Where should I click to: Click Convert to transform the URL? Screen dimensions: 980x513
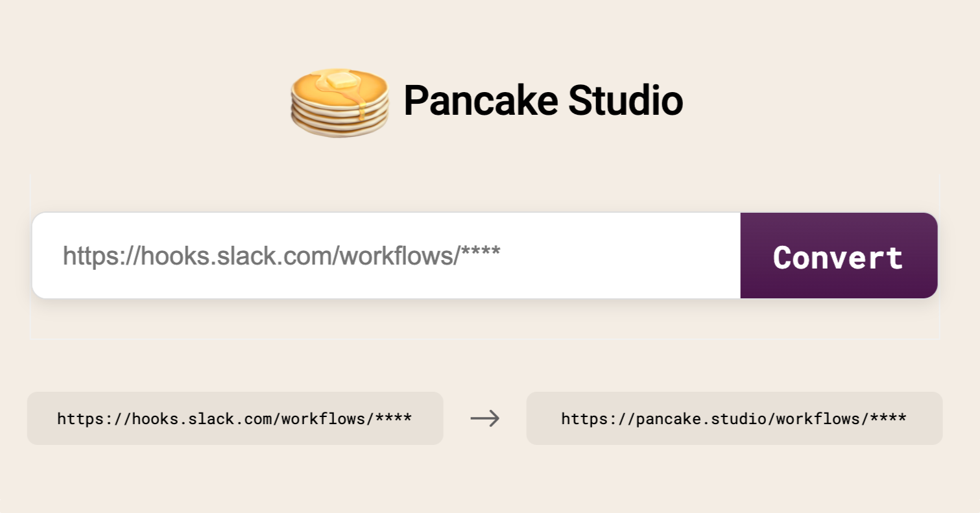click(x=838, y=256)
